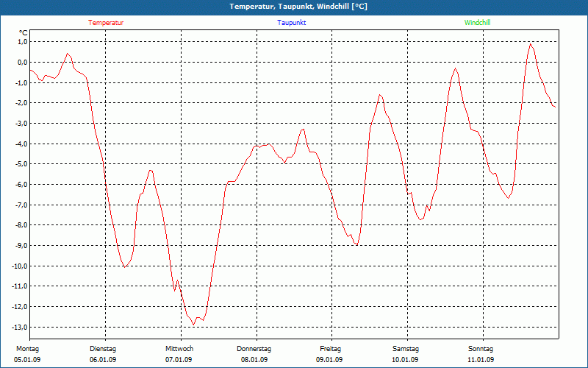Image resolution: width=588 pixels, height=368 pixels.
Task: Click the date 08.01.09
Action: 254,360
